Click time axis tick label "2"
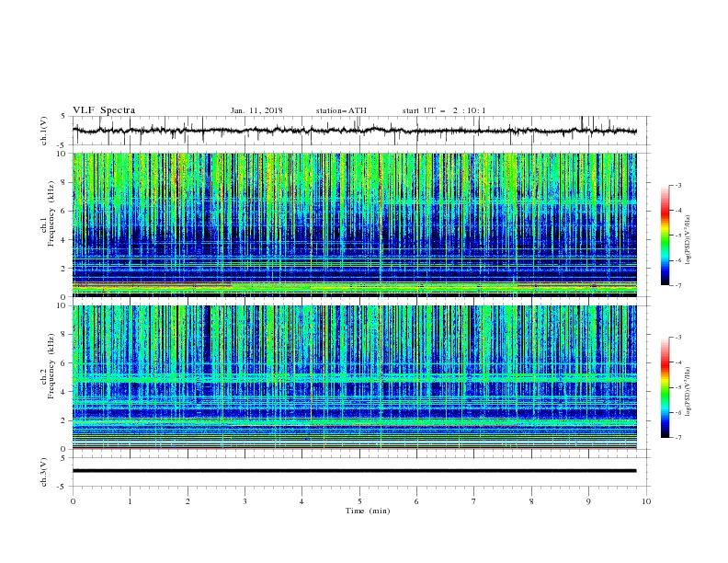The image size is (728, 563). pyautogui.click(x=188, y=501)
